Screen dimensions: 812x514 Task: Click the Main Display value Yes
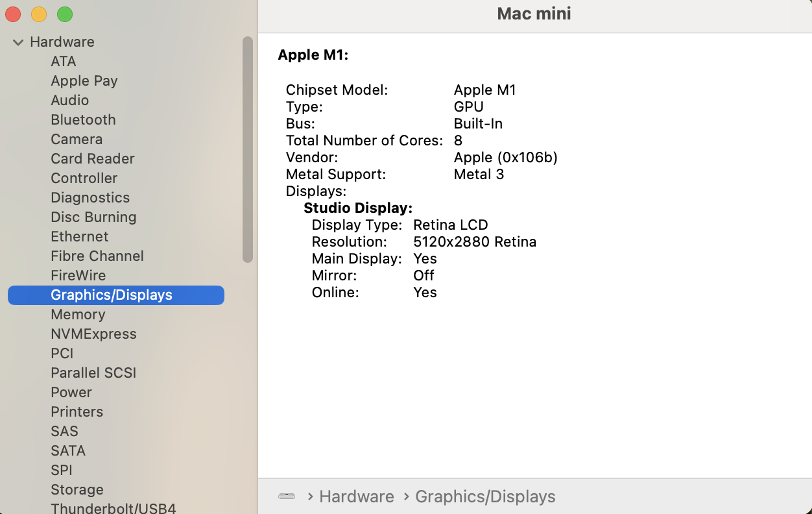(425, 258)
